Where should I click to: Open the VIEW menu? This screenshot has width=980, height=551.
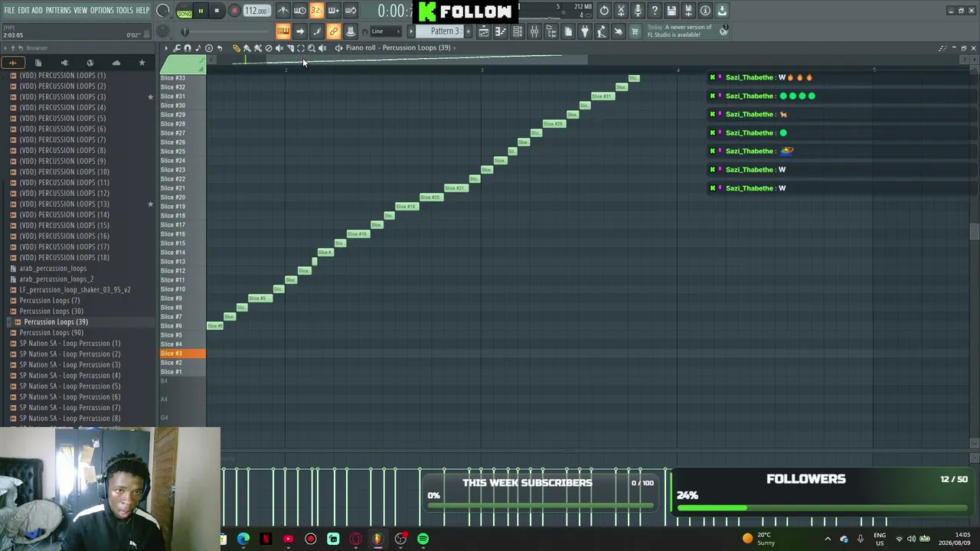[80, 11]
